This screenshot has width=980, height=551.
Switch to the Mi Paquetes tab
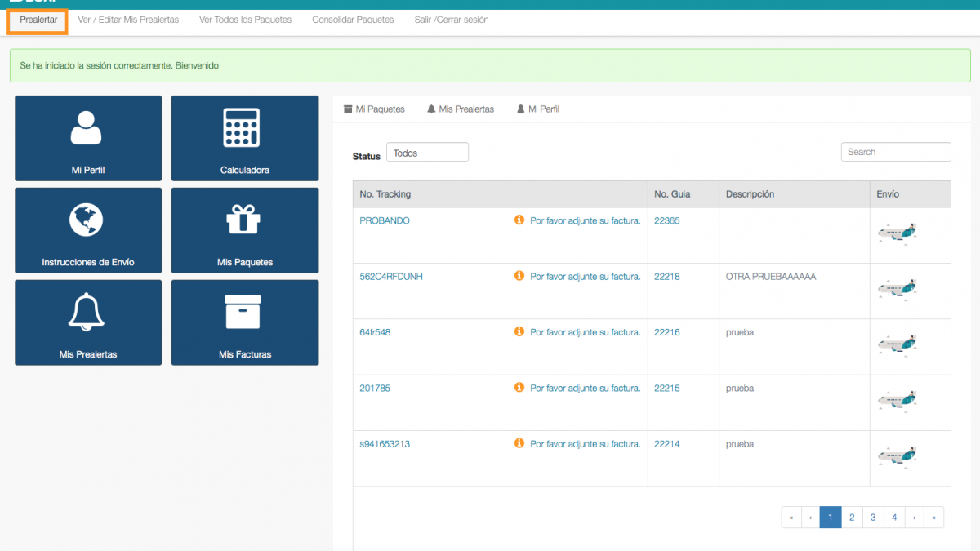pos(374,109)
